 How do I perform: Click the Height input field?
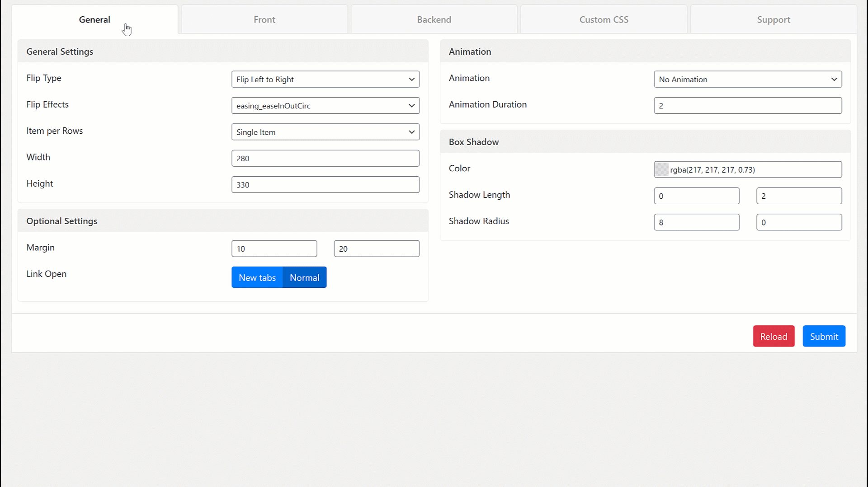[325, 184]
